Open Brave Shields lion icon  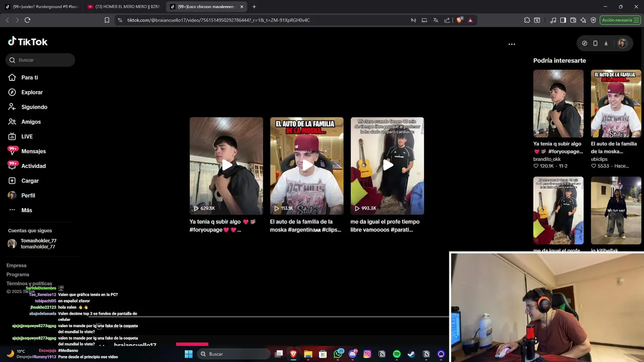pyautogui.click(x=459, y=20)
